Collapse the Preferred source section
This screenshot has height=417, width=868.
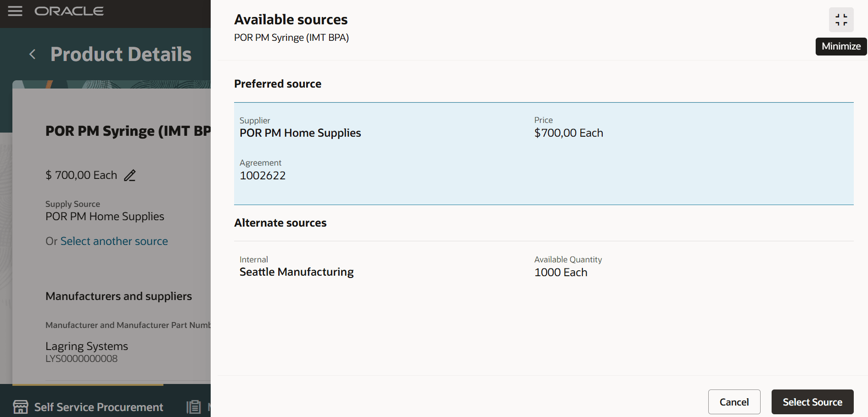click(x=278, y=83)
